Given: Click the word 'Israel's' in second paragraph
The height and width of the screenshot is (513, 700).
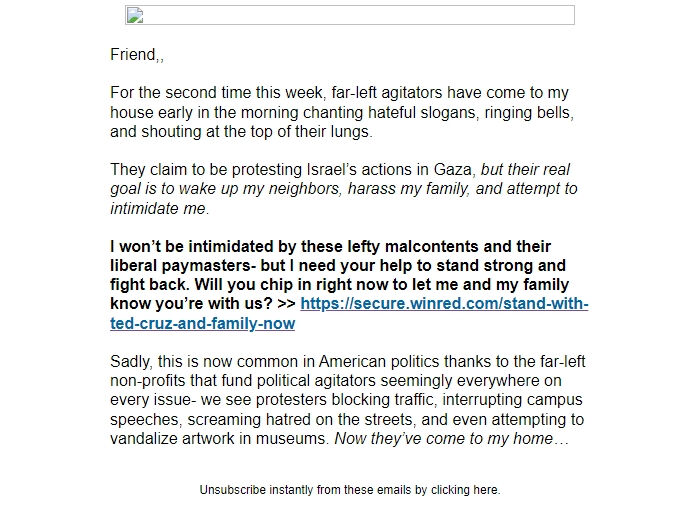Looking at the screenshot, I should (x=332, y=170).
